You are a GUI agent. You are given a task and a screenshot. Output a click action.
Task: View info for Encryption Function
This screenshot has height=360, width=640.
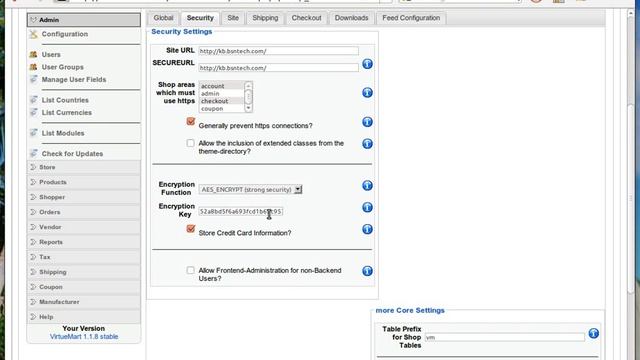point(367,186)
